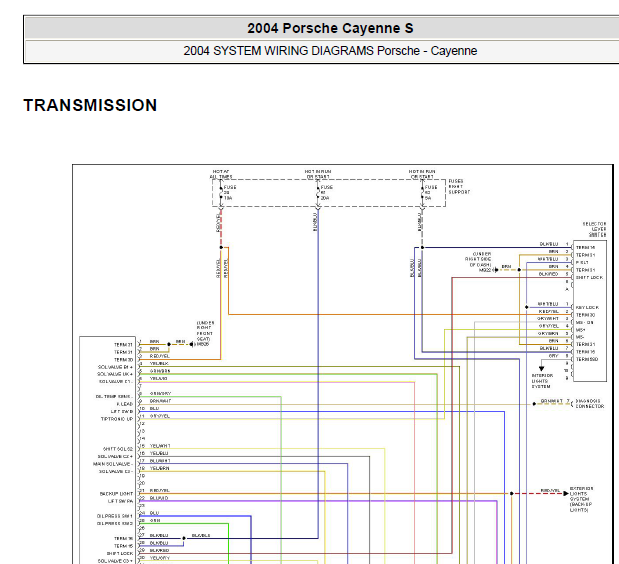Click the 'GRN' wire label at pin 25
This screenshot has height=564, width=619.
155,521
